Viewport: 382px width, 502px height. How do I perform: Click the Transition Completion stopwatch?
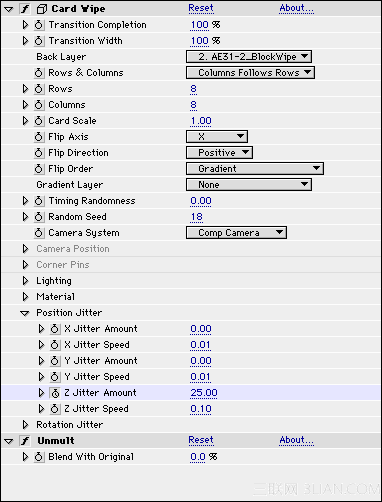39,25
